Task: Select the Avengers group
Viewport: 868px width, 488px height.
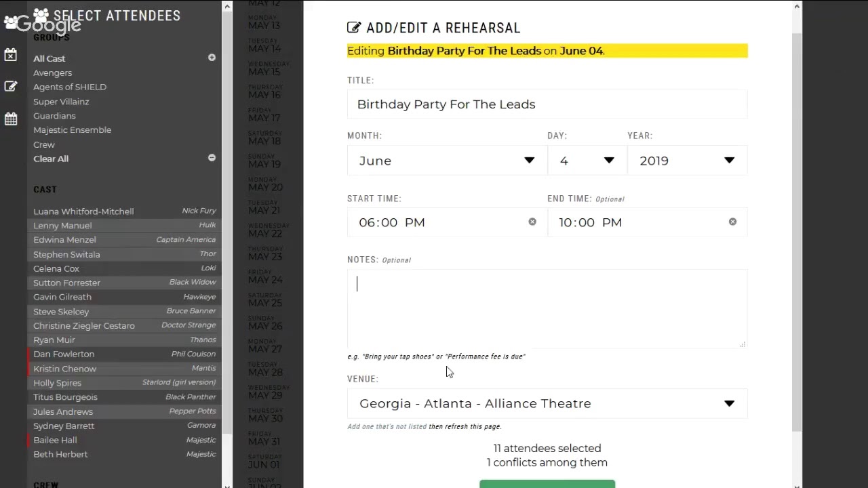Action: (x=53, y=73)
